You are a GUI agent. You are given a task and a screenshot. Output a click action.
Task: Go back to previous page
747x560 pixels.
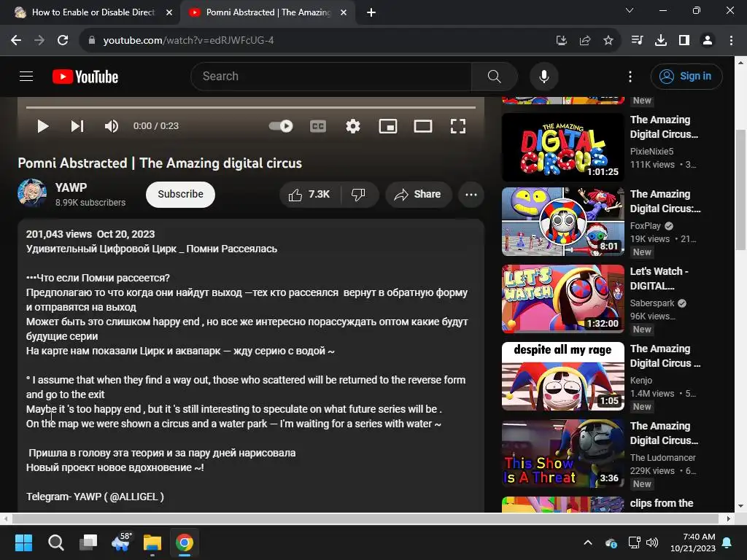[x=16, y=41]
